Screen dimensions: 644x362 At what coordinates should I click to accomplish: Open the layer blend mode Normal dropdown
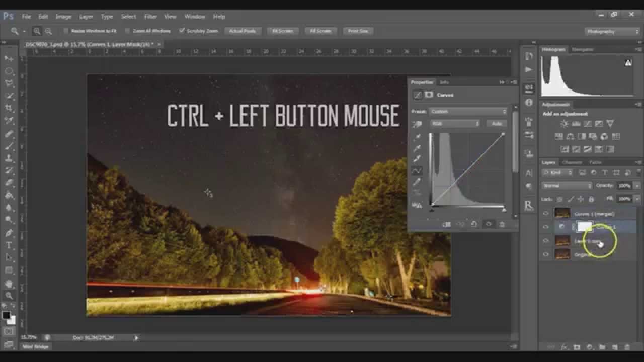(x=567, y=186)
